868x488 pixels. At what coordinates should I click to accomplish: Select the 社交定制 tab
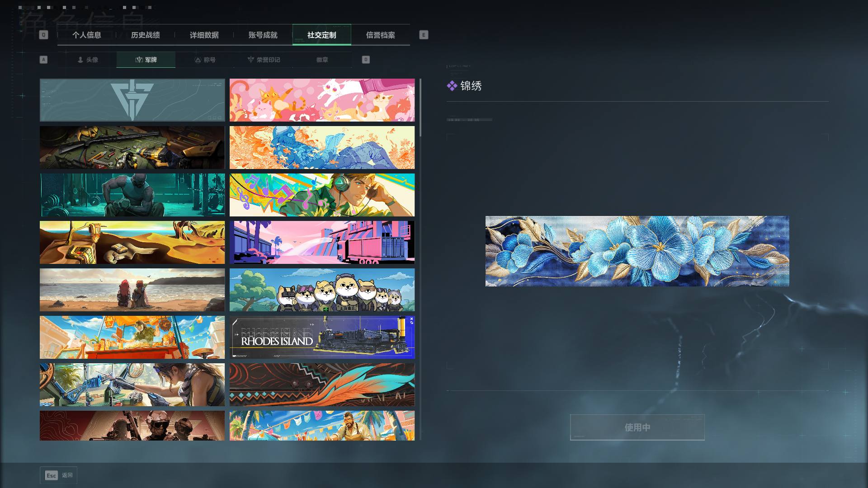pyautogui.click(x=321, y=35)
